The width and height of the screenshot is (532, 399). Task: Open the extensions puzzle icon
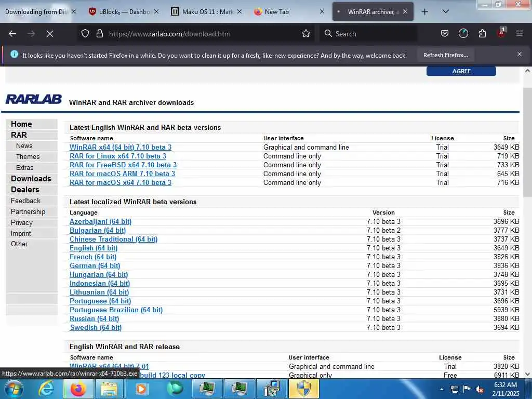[x=482, y=34]
